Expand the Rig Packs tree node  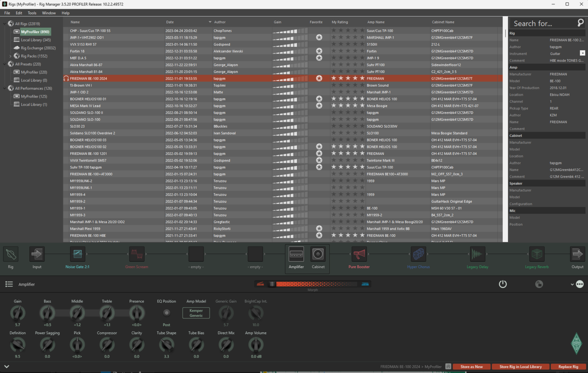(x=10, y=56)
